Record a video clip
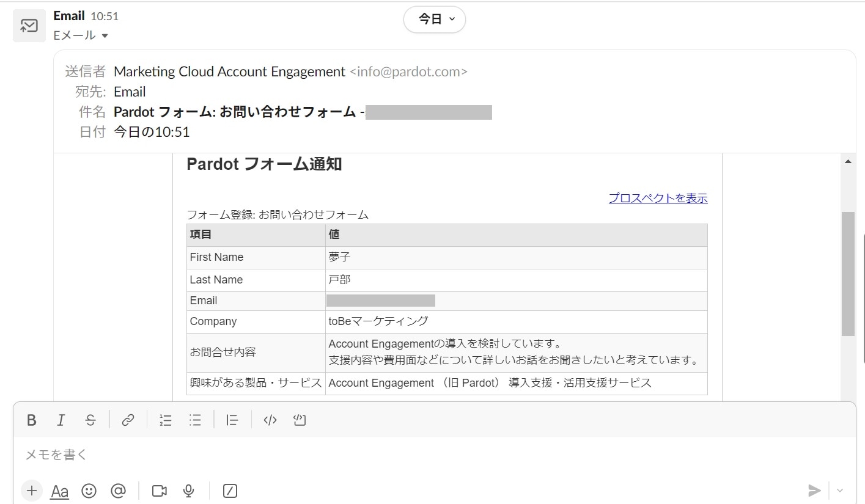 [160, 491]
